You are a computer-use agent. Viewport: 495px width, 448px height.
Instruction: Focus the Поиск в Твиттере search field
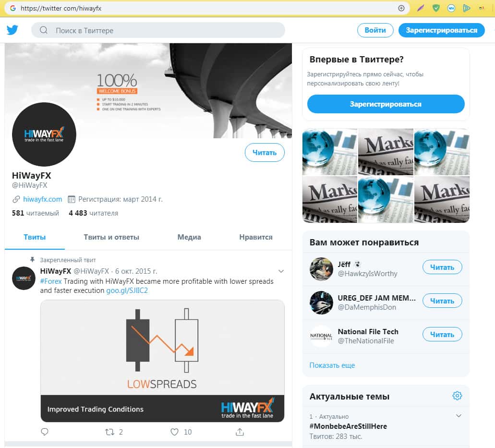pos(158,30)
